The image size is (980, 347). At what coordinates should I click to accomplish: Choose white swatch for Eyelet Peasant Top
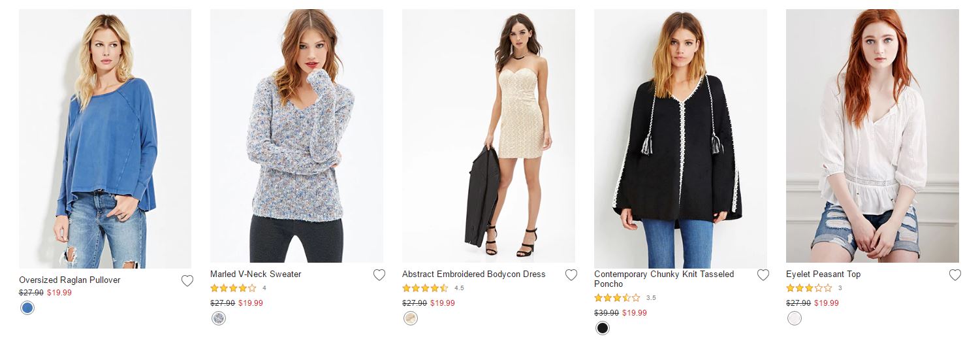click(795, 318)
